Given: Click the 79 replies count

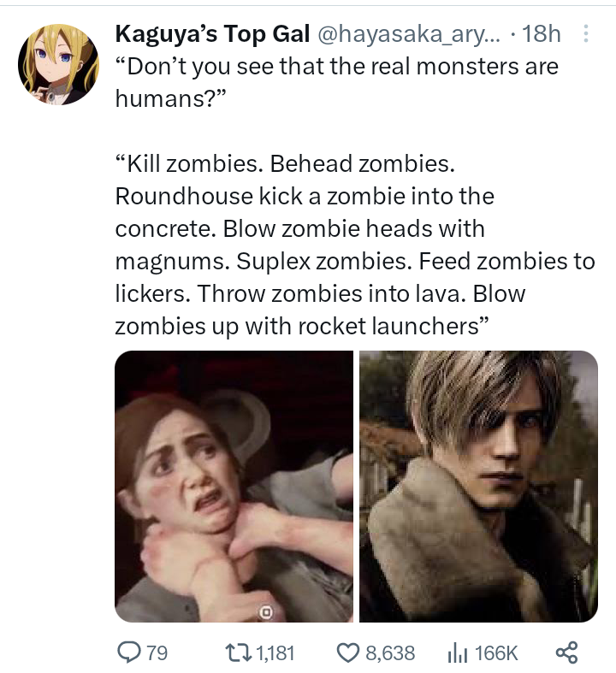Looking at the screenshot, I should 157,653.
